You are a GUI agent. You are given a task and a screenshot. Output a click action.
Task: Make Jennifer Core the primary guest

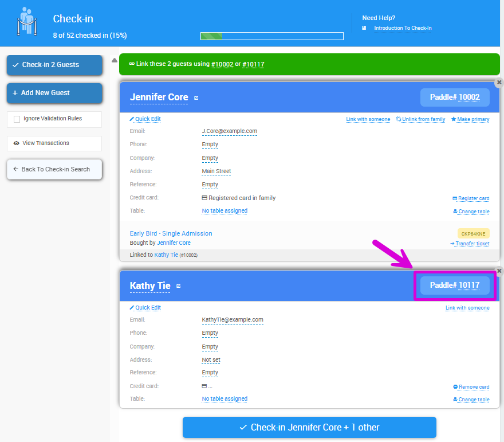coord(470,119)
